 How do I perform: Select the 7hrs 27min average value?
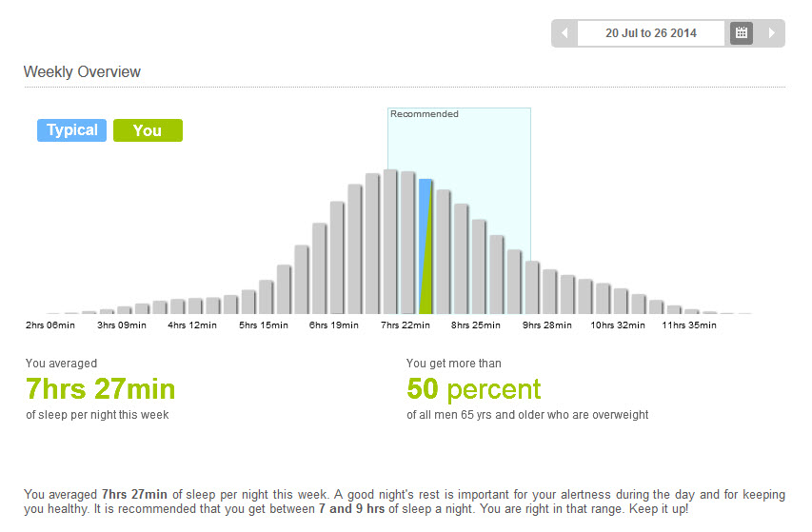click(101, 388)
